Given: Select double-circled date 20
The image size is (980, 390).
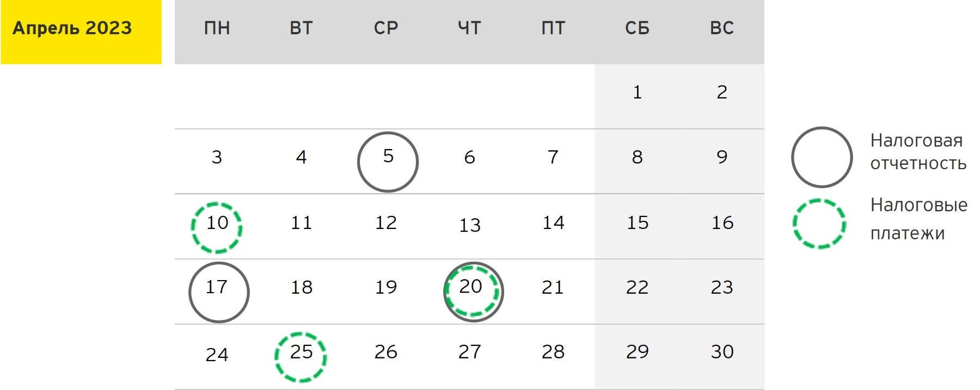Looking at the screenshot, I should pos(473,292).
